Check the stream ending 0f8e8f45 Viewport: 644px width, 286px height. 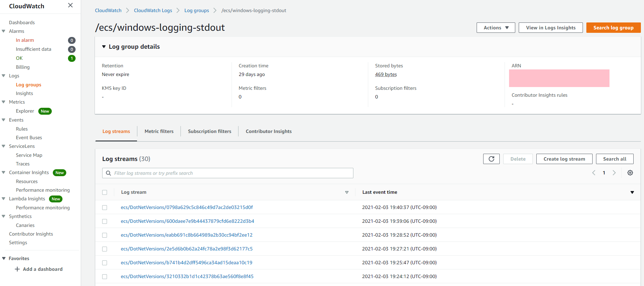point(105,277)
